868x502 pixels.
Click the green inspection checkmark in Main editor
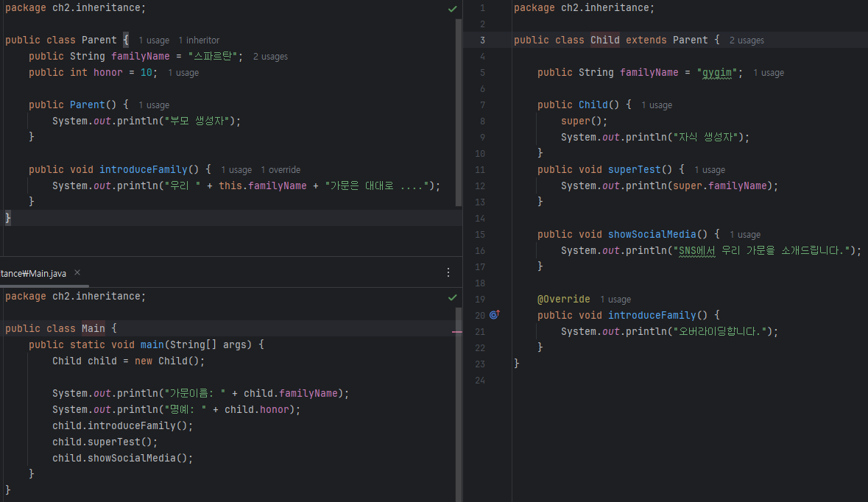click(452, 297)
